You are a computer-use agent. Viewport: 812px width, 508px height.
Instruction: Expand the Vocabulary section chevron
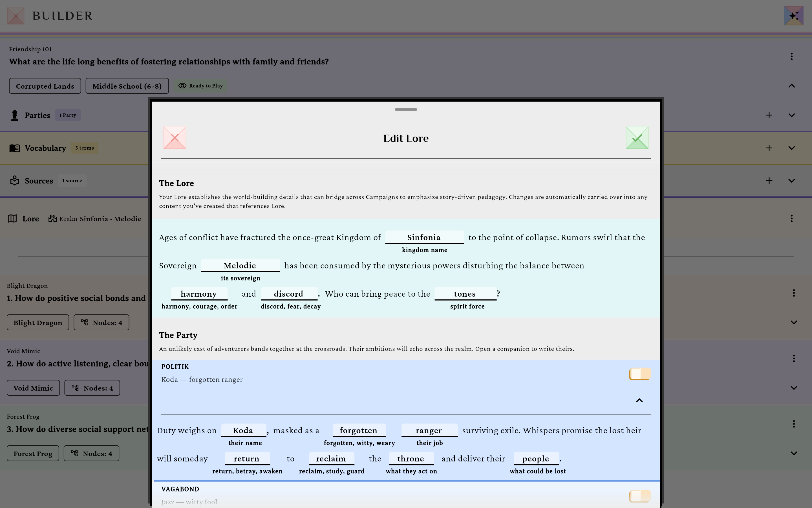(791, 148)
